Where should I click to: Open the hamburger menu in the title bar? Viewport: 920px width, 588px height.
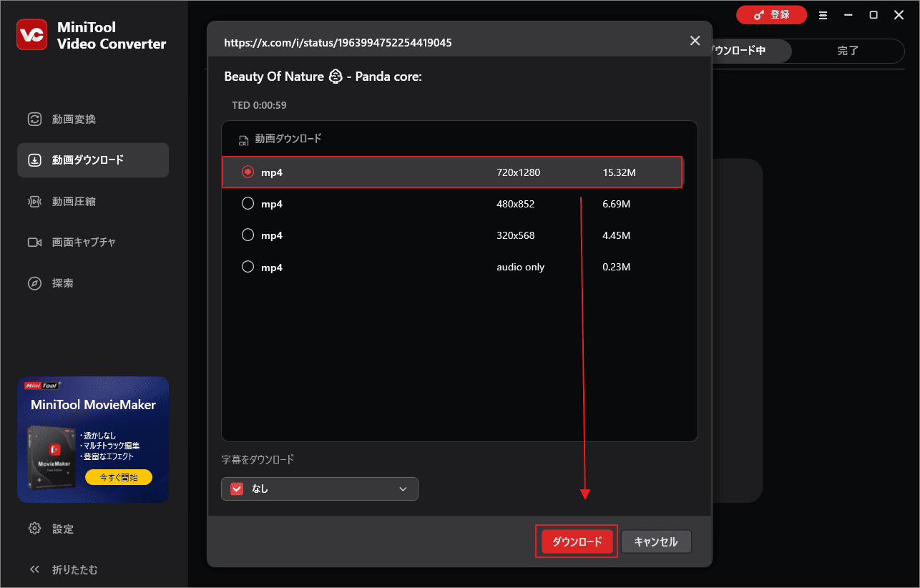[x=823, y=15]
